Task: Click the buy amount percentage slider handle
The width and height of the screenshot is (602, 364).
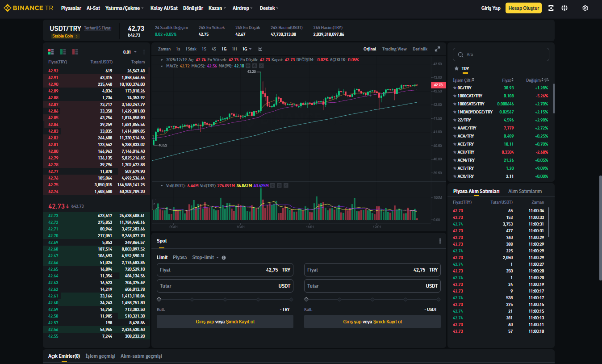Action: 159,299
